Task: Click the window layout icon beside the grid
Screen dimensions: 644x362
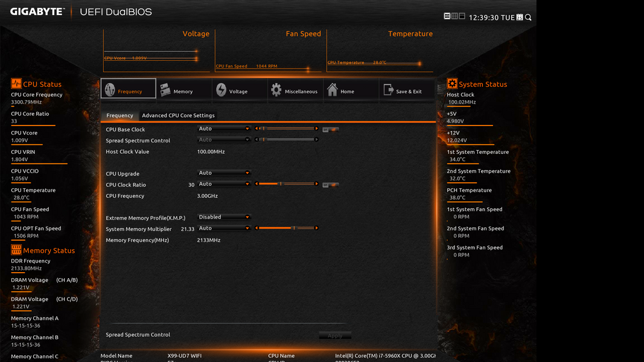Action: [462, 17]
